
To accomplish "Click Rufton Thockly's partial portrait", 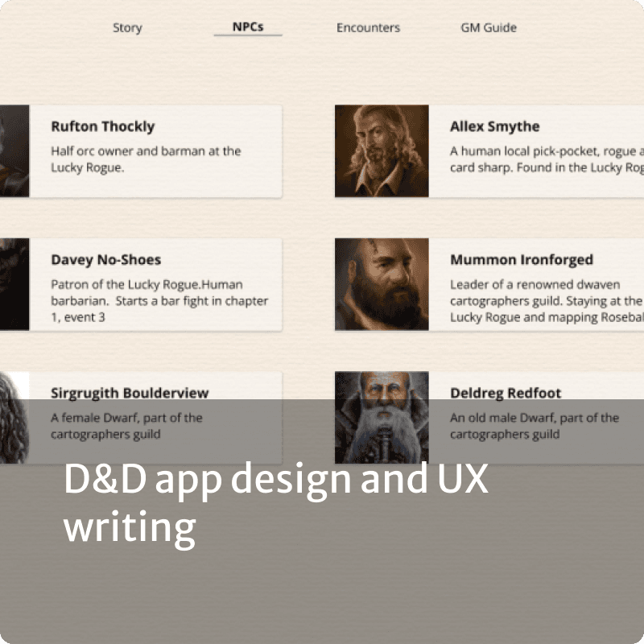I will (x=14, y=151).
